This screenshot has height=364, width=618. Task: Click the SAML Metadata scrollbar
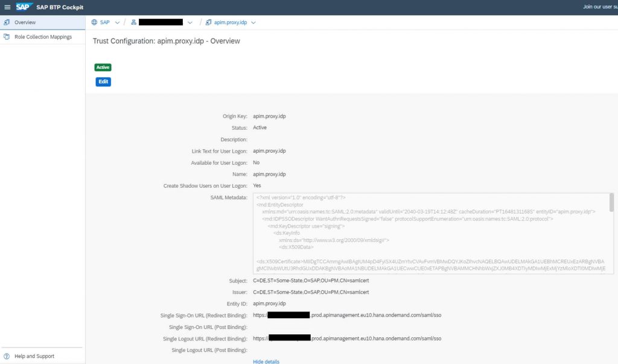pyautogui.click(x=611, y=203)
